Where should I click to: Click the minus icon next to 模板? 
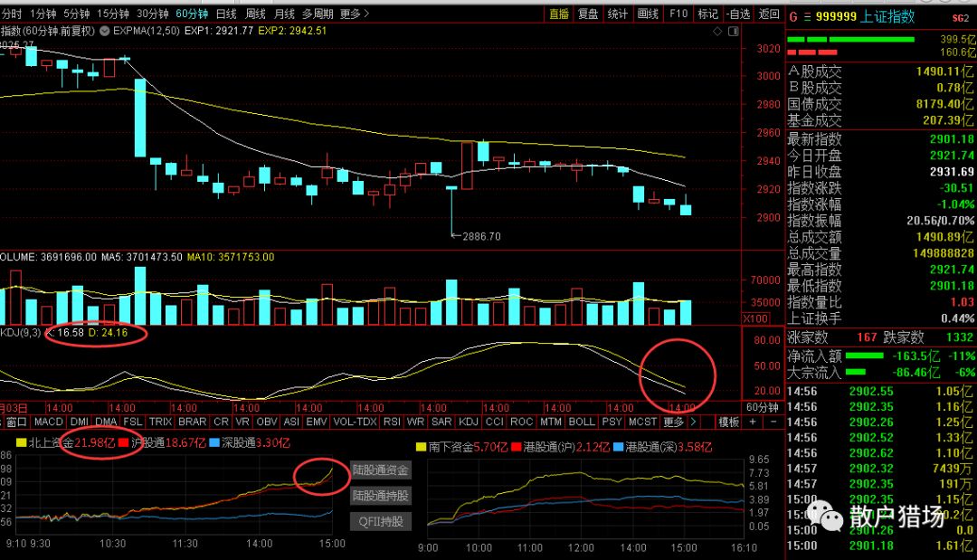(773, 422)
